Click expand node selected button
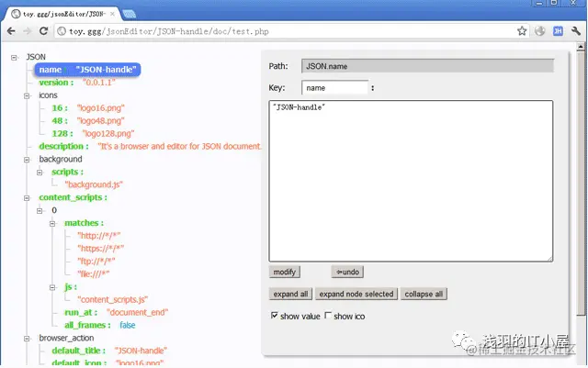This screenshot has height=368, width=588. click(x=356, y=294)
